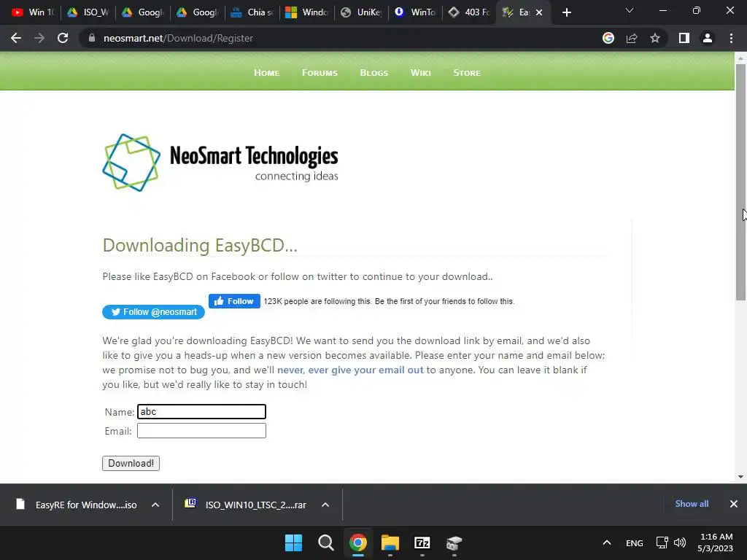
Task: Click the browser forward arrow
Action: pos(39,38)
